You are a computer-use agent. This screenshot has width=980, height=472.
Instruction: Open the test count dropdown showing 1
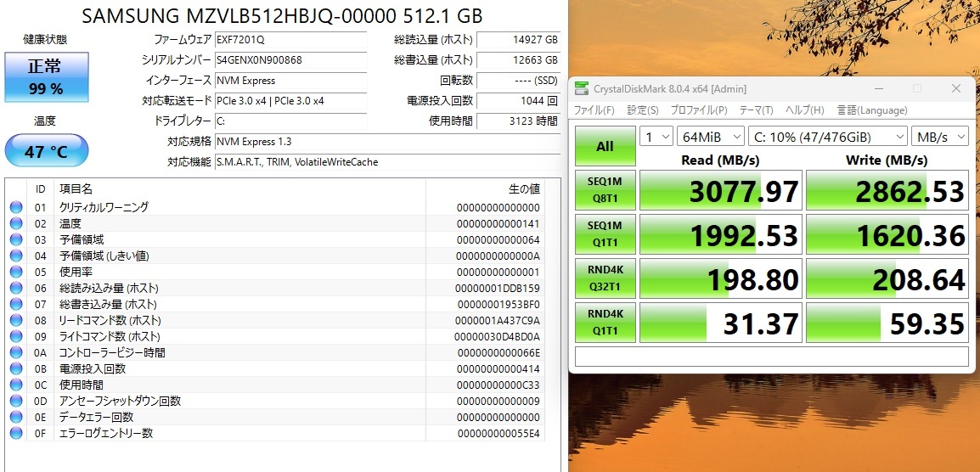click(656, 137)
